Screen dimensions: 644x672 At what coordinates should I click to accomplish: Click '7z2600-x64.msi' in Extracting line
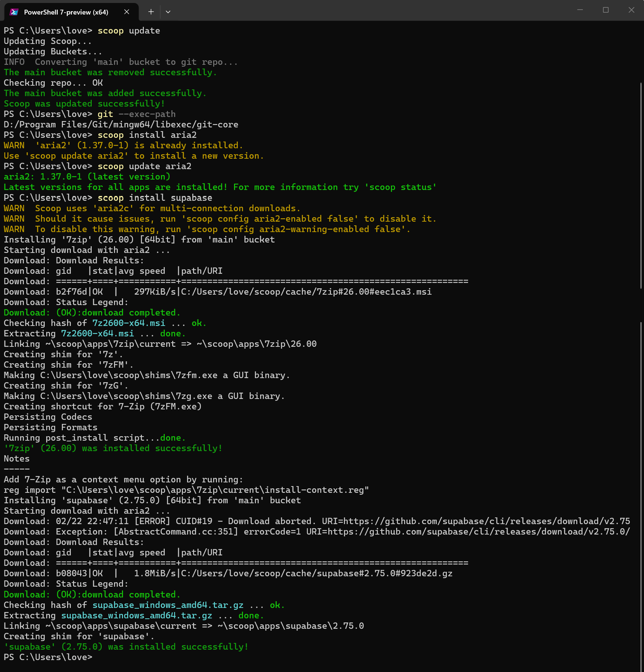(x=98, y=333)
